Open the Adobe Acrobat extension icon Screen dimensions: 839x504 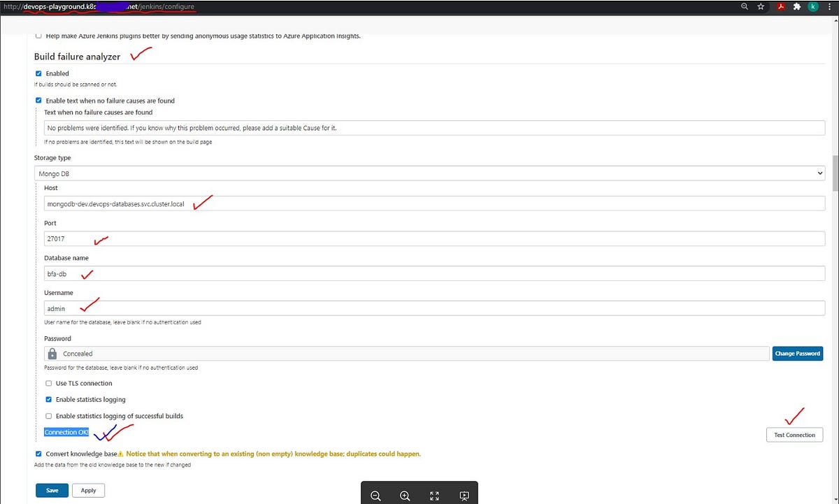(782, 7)
